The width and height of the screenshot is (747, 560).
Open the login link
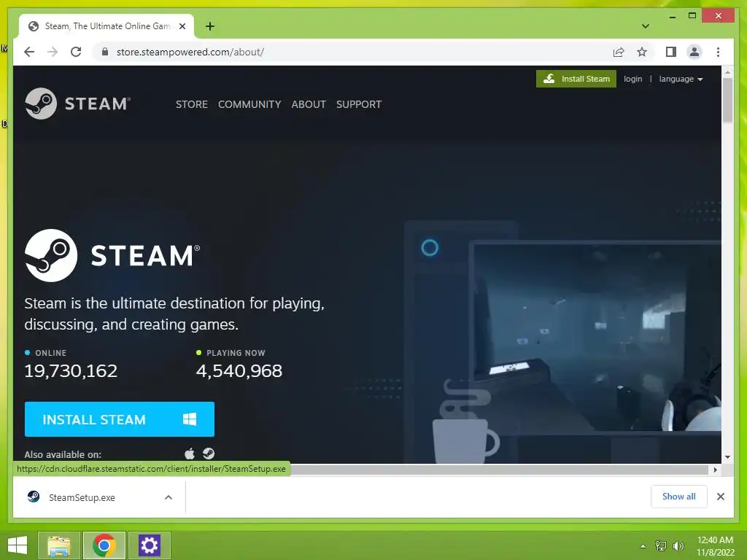(x=632, y=79)
